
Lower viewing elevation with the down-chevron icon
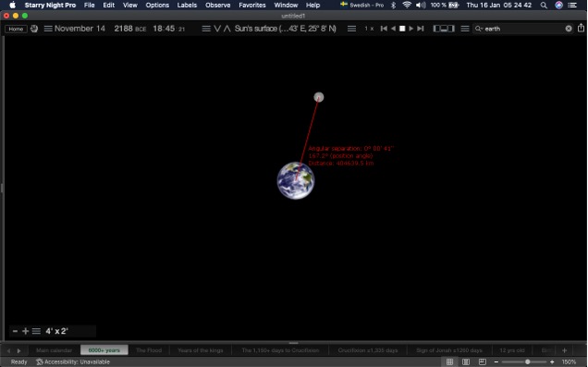217,29
